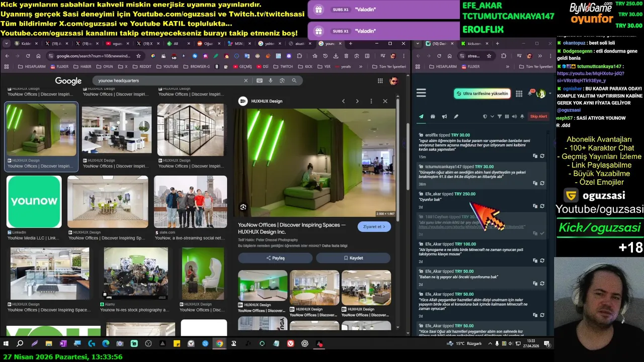Viewport: 644px width, 362px height.
Task: Open notifications bell with 10 badge
Action: (530, 94)
